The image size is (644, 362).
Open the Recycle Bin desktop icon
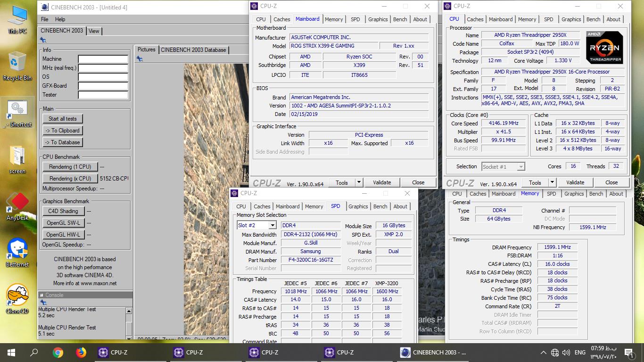pos(17,66)
